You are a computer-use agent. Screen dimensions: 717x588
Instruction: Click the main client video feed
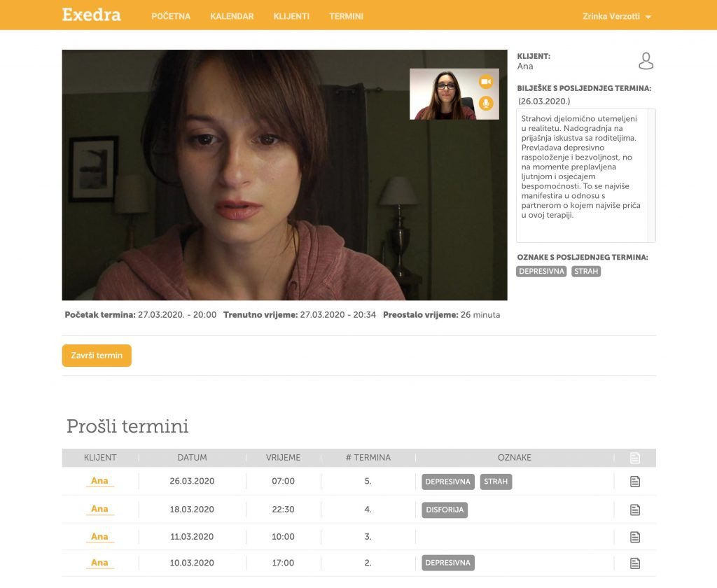[284, 175]
